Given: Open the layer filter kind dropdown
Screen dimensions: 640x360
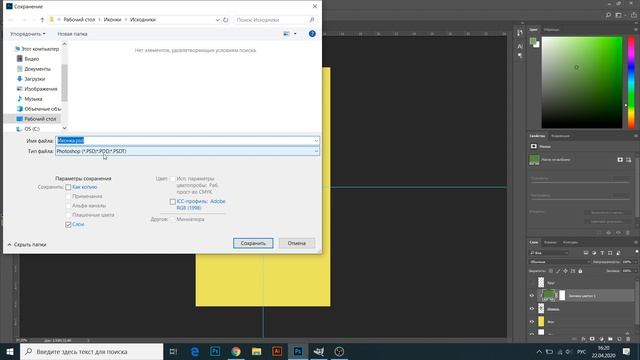Looking at the screenshot, I should (x=549, y=253).
